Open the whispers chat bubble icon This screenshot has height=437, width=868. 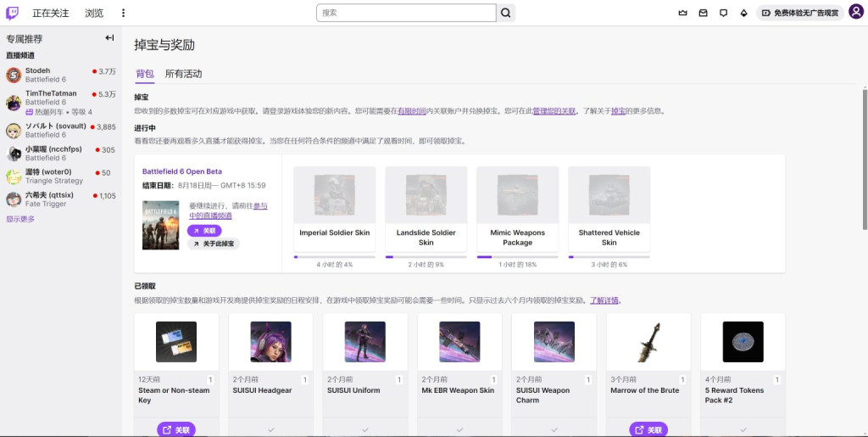point(724,13)
